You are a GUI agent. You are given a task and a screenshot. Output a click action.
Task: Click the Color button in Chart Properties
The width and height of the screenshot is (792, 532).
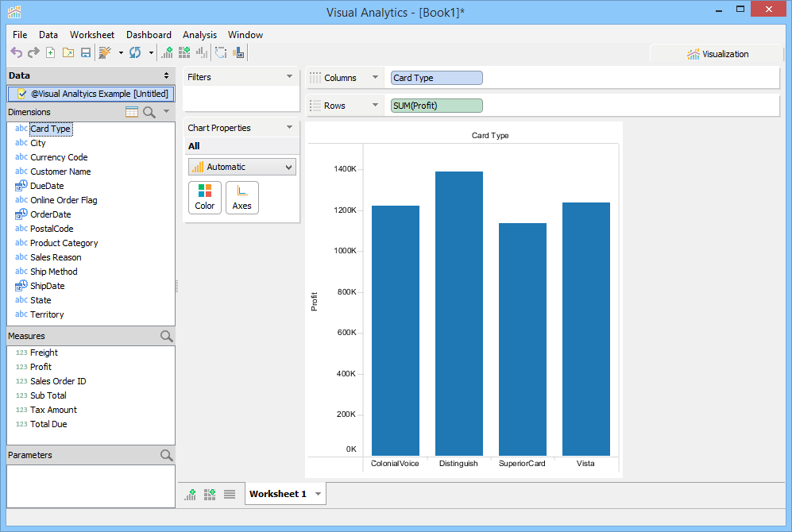(x=205, y=198)
